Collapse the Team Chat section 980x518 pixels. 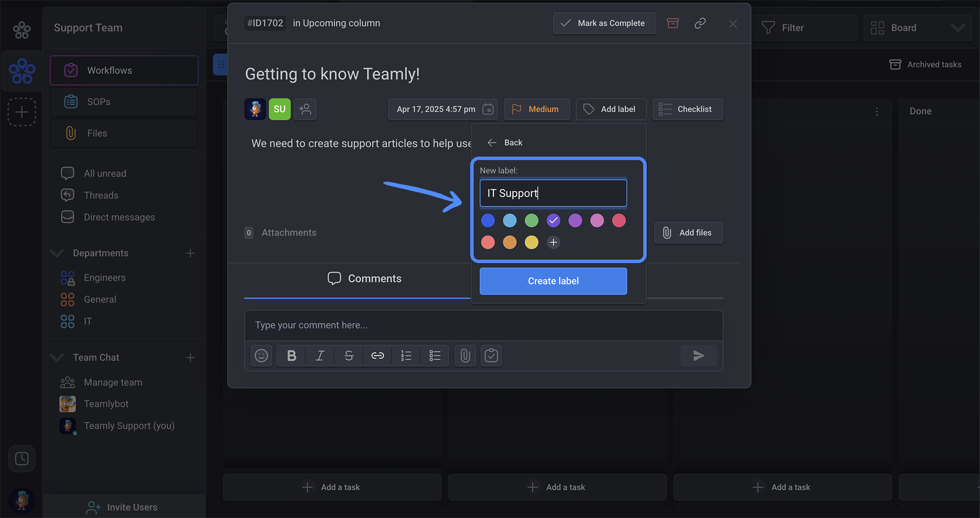click(x=57, y=358)
